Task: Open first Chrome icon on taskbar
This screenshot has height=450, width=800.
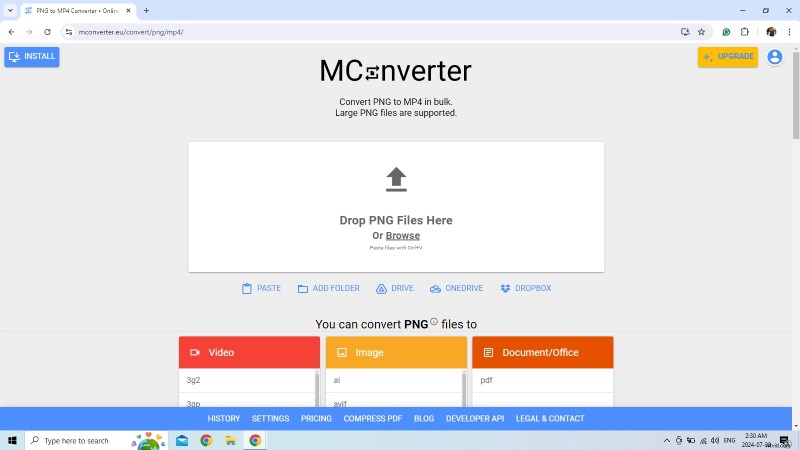Action: 206,440
